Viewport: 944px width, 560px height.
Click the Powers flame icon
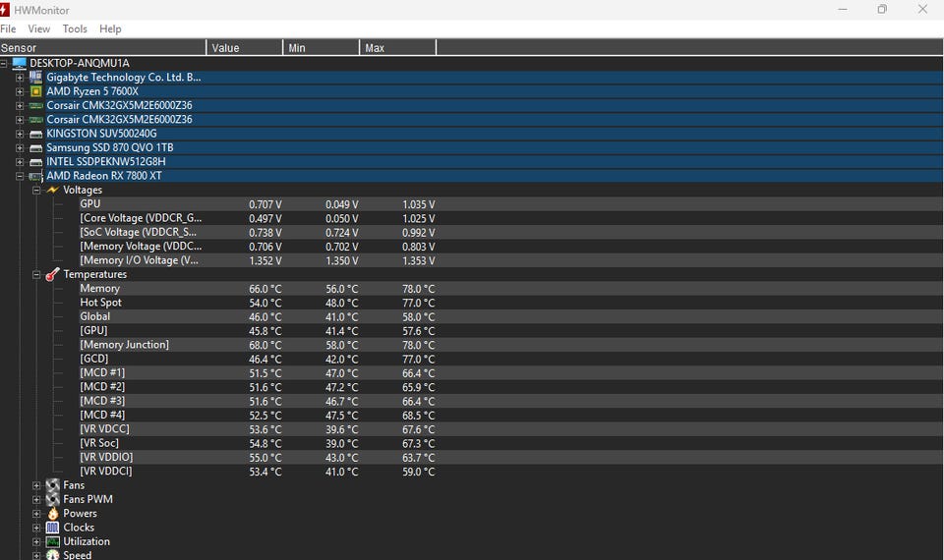53,514
